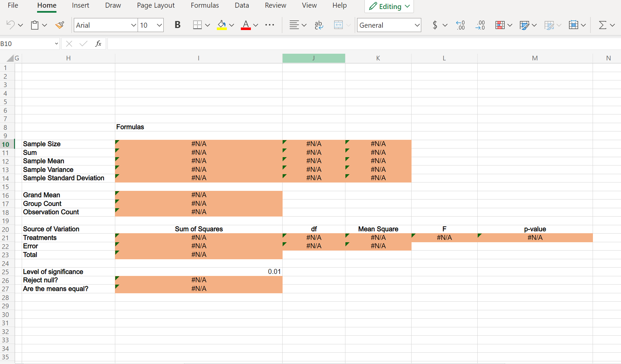Select column M header
Image resolution: width=621 pixels, height=364 pixels.
[x=535, y=58]
